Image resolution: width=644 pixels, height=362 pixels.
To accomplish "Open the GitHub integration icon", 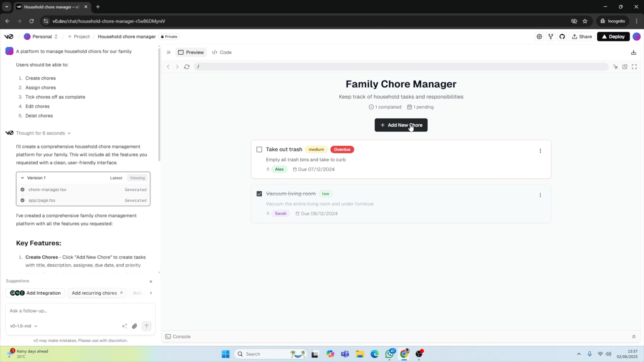I will [x=562, y=37].
